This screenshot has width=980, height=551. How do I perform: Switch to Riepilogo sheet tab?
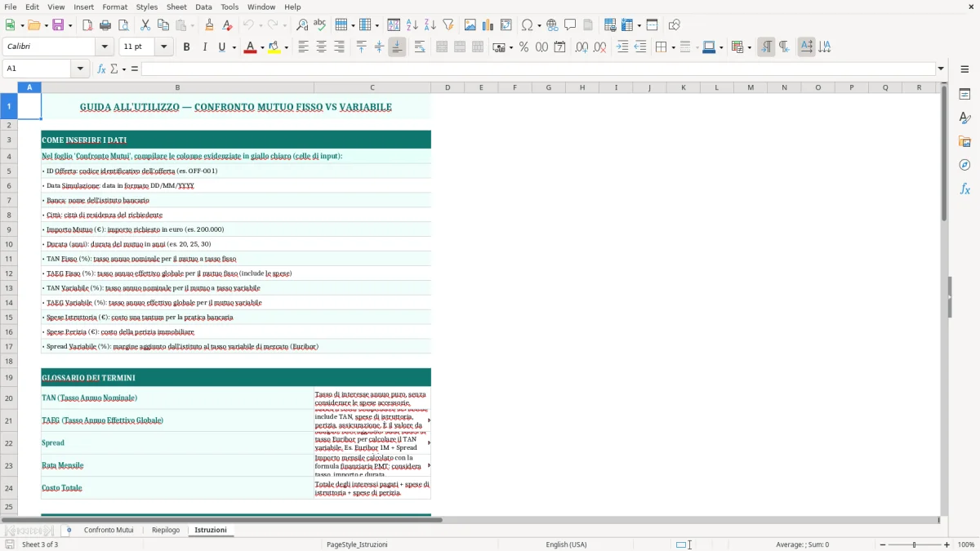[x=166, y=530]
